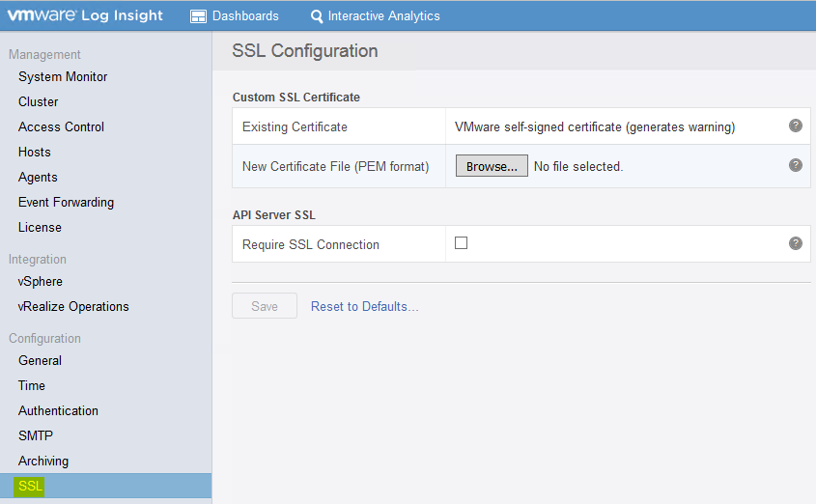Viewport: 816px width, 504px height.
Task: Click the 'Require SSL Connection' label
Action: [311, 244]
